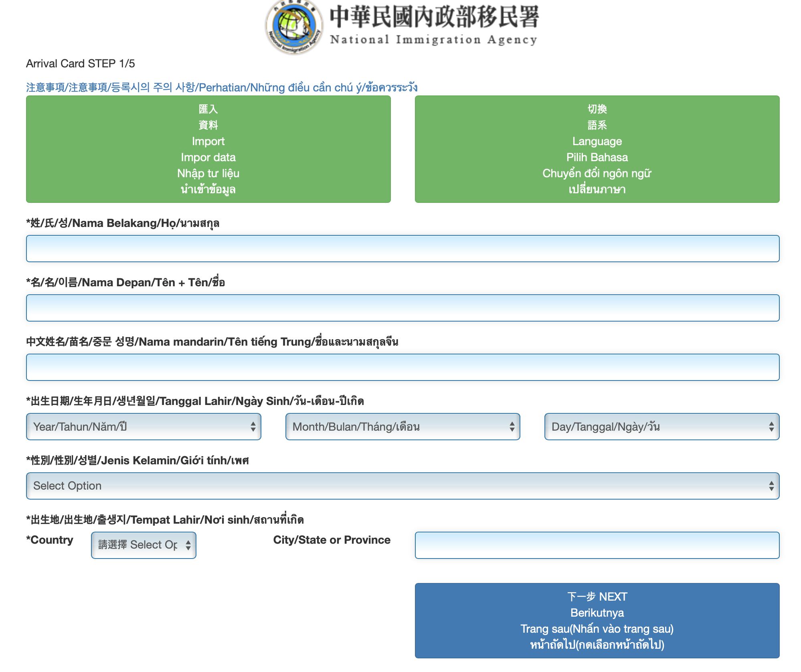Click the green Import data button

[x=208, y=149]
